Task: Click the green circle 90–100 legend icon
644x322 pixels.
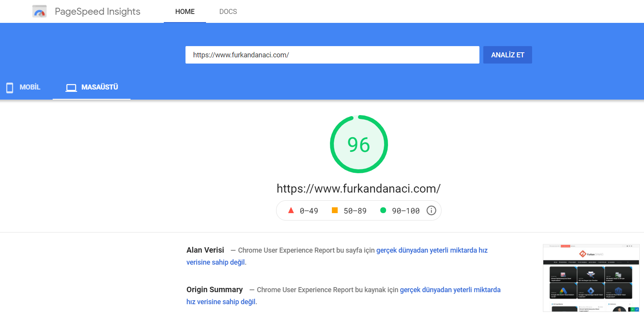Action: click(383, 210)
